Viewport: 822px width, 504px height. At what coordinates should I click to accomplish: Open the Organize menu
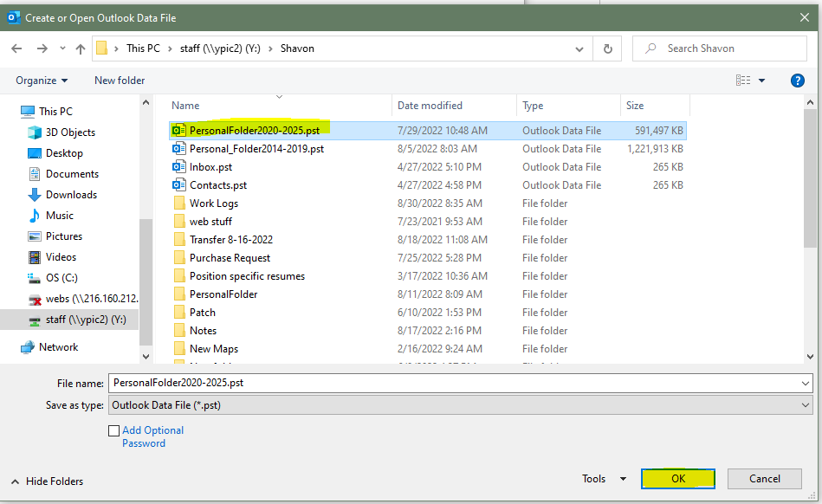42,81
